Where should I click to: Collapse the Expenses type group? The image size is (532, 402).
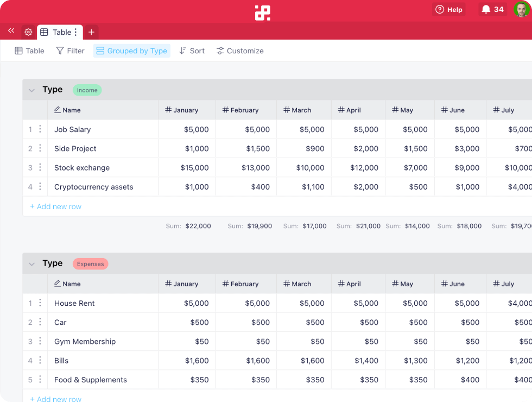click(31, 264)
